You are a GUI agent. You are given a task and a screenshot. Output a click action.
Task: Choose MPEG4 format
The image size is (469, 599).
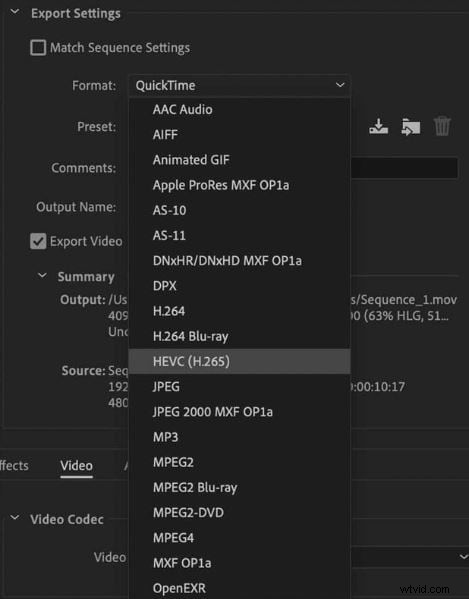pyautogui.click(x=239, y=538)
